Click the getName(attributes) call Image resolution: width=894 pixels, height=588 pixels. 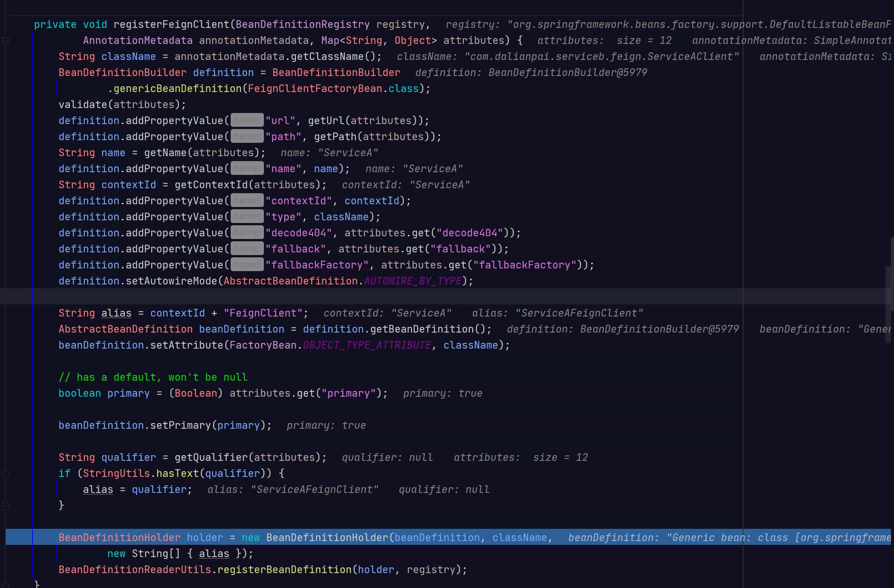[x=202, y=153]
